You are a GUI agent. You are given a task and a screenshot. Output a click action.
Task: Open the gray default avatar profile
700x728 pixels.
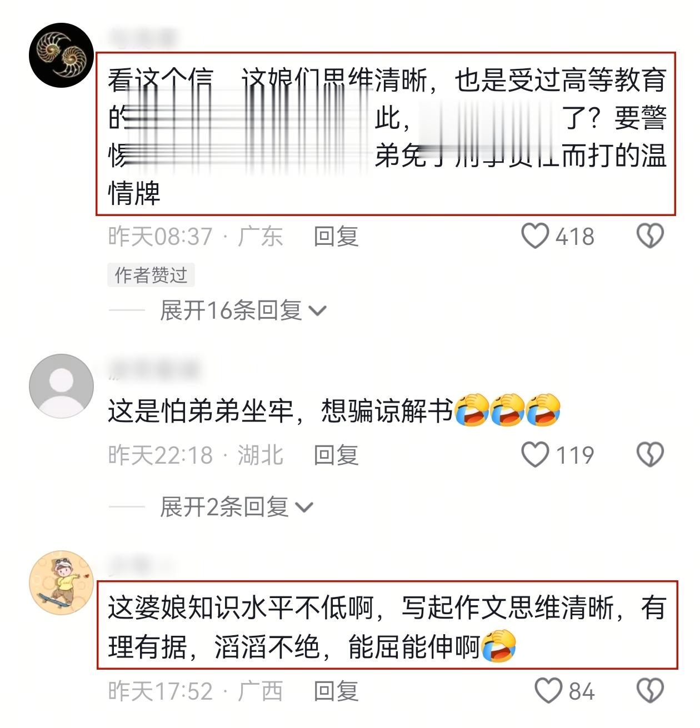coord(61,386)
